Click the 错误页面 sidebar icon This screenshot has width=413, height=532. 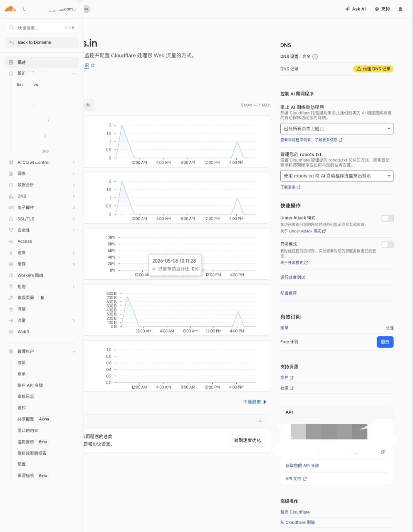click(11, 298)
